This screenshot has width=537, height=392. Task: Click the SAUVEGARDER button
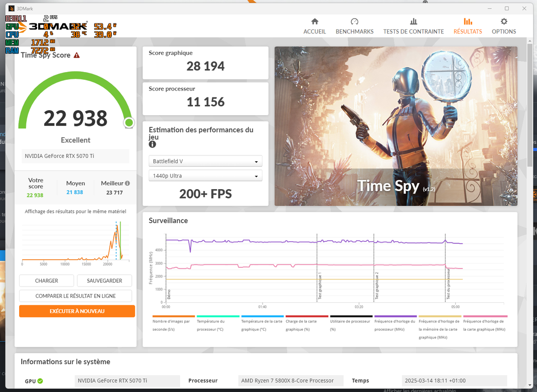pos(104,280)
